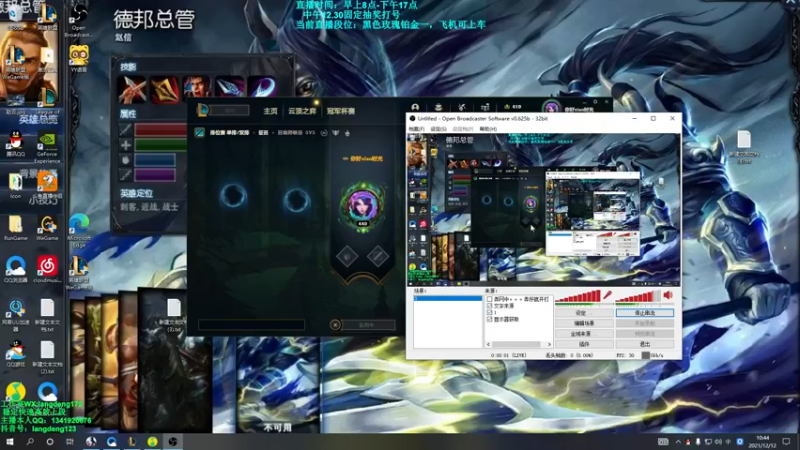This screenshot has width=800, height=450.
Task: Open the 云顶之弈 tab in the League client
Action: pyautogui.click(x=302, y=111)
